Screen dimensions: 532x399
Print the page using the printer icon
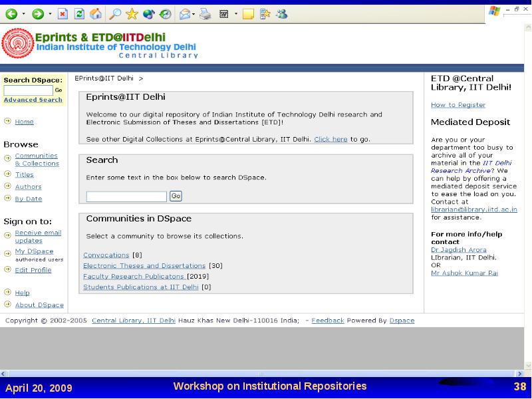click(205, 14)
